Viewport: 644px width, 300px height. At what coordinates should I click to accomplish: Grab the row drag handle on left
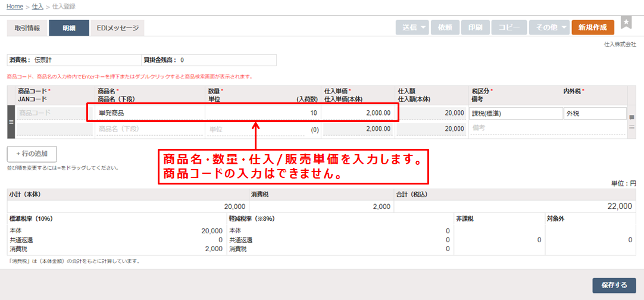[10, 121]
